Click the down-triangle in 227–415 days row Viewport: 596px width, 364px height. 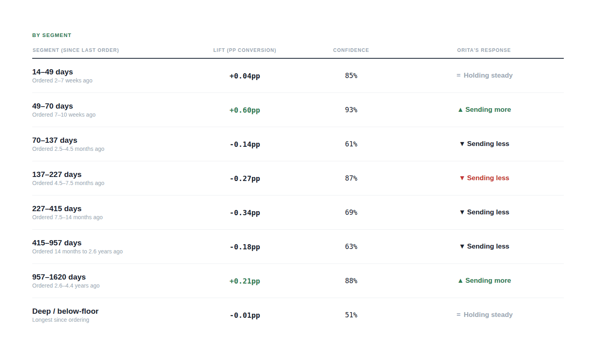(x=462, y=212)
